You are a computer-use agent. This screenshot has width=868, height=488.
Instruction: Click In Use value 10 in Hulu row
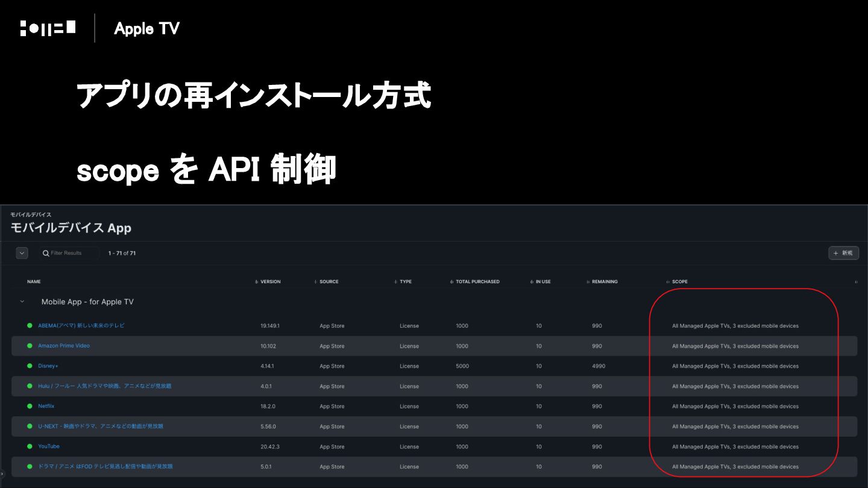pos(539,386)
